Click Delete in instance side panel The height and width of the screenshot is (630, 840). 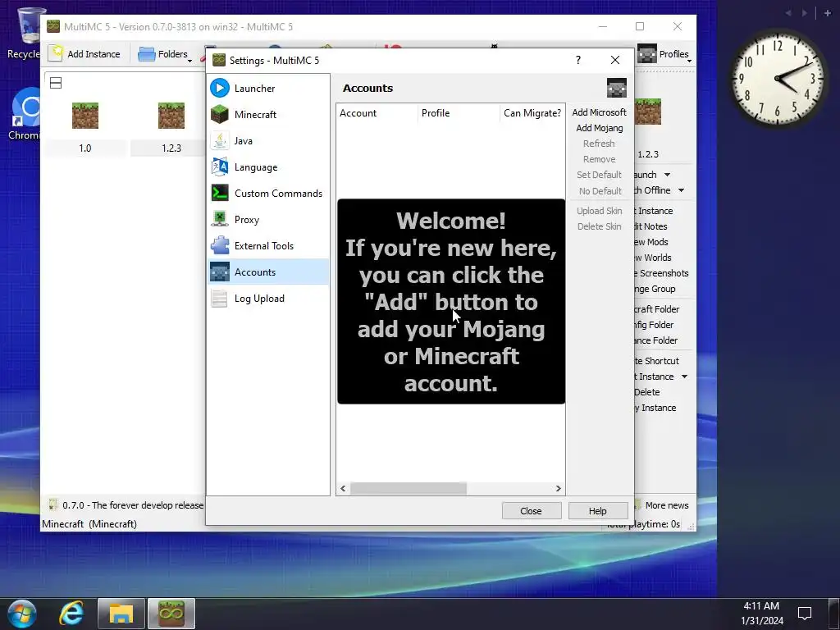647,392
